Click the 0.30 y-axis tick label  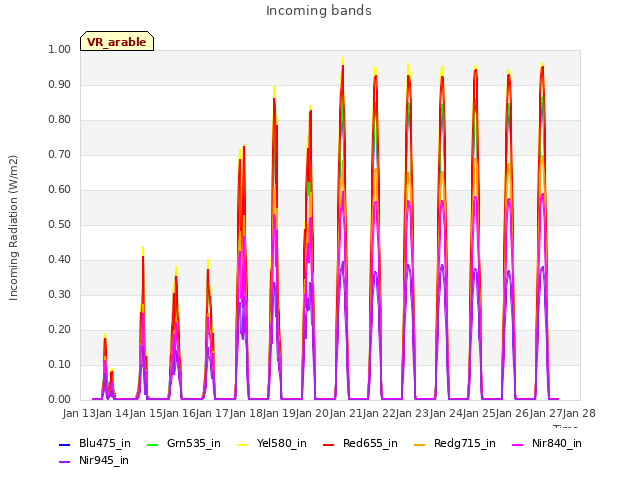(x=60, y=295)
